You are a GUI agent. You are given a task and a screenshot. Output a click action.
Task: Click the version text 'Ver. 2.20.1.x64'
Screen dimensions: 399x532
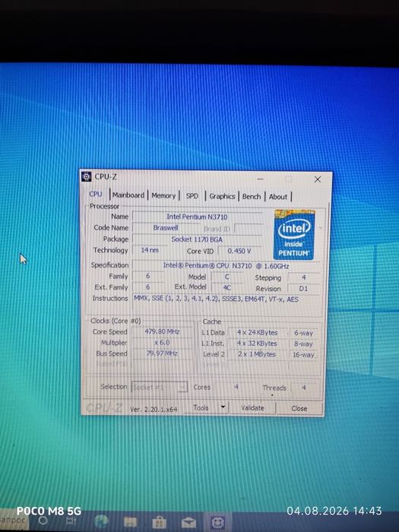[x=154, y=410]
